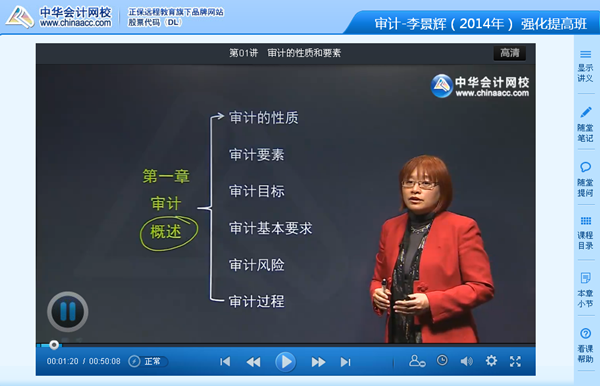
Task: Change playback speed 正常
Action: [148, 361]
